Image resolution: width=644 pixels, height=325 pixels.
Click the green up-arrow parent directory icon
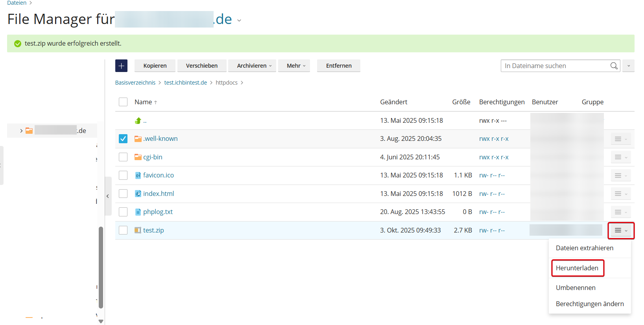pyautogui.click(x=138, y=120)
